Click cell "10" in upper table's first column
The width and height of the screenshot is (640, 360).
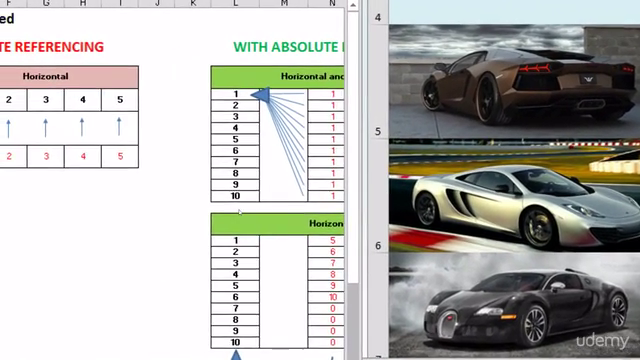(x=236, y=196)
